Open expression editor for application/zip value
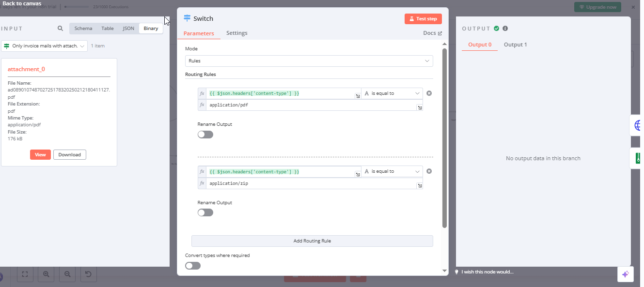 pyautogui.click(x=420, y=186)
